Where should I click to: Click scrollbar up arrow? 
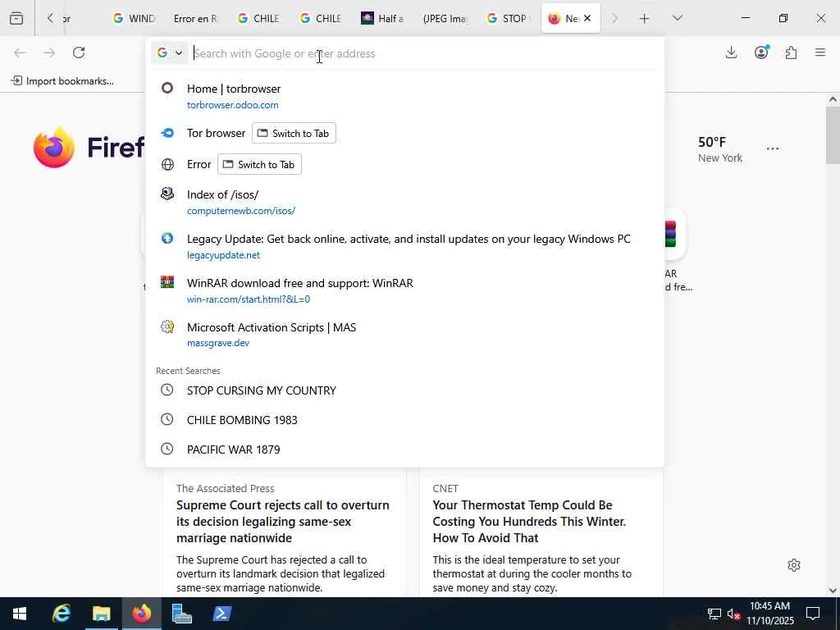click(833, 99)
